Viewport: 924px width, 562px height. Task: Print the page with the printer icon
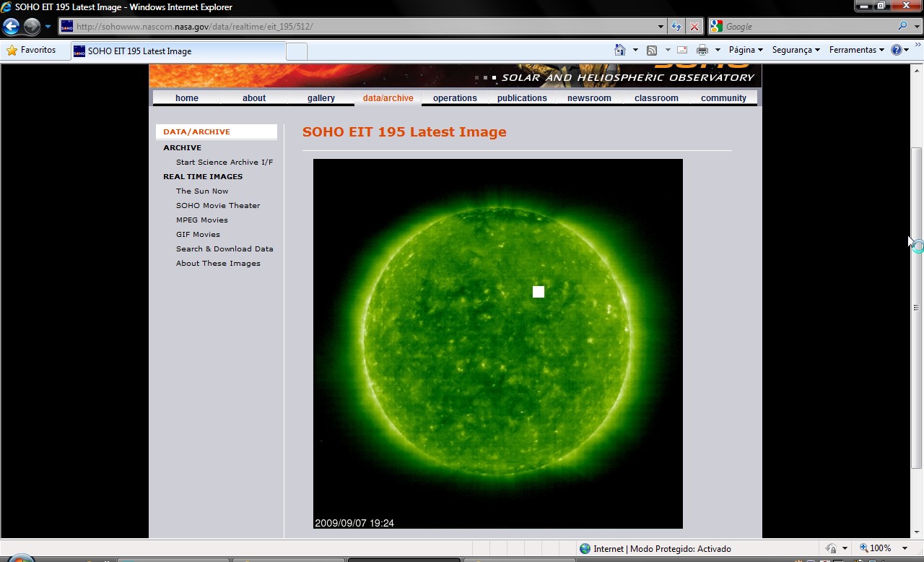coord(702,50)
